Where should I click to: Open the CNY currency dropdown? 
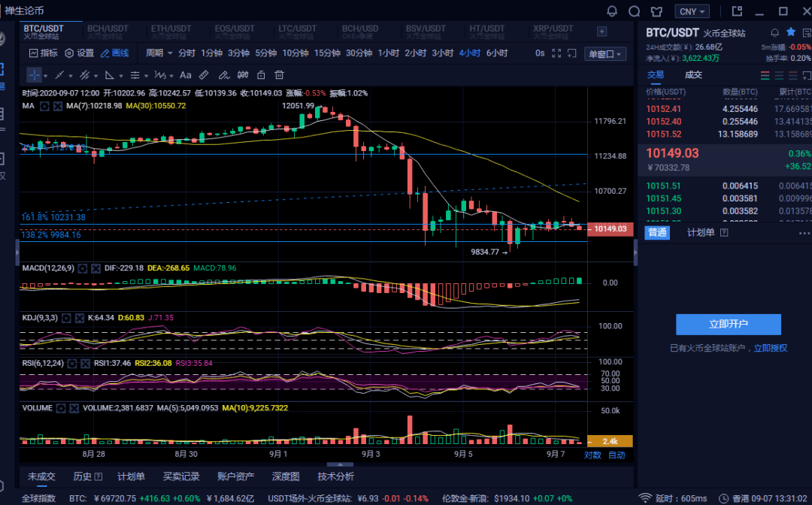coord(692,11)
